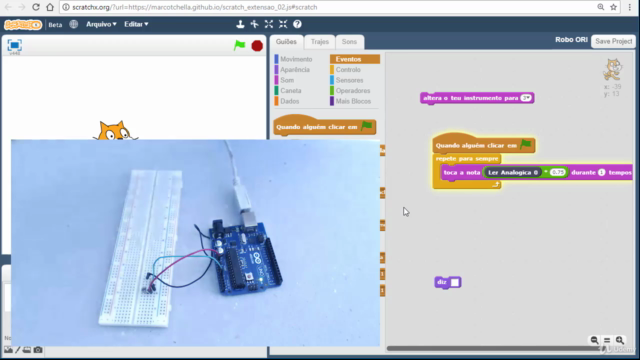Go back with the browser back arrow
The width and height of the screenshot is (640, 360).
[x=8, y=7]
